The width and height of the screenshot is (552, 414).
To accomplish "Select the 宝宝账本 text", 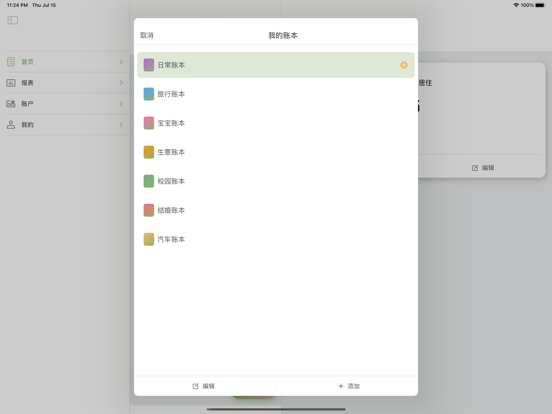I will point(171,123).
